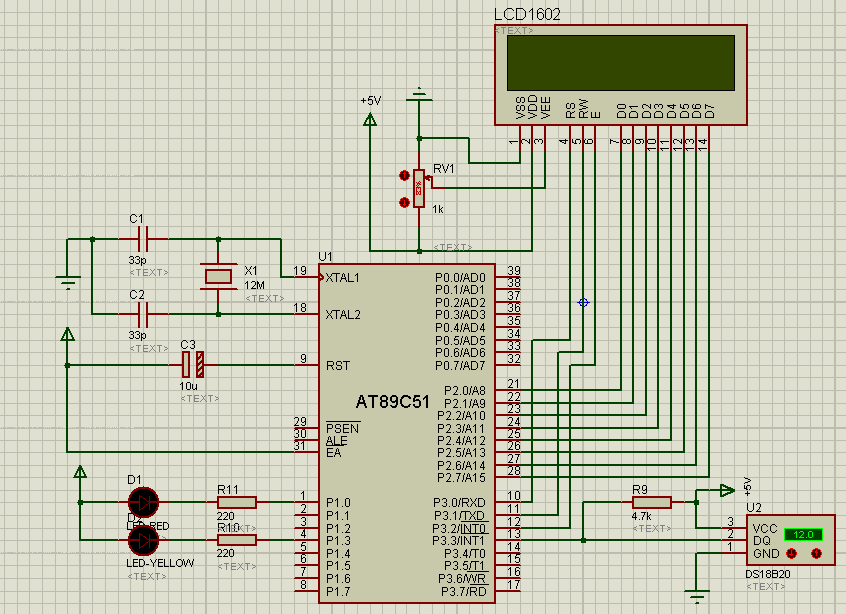Click the 12M crystal frequency value

pos(254,285)
